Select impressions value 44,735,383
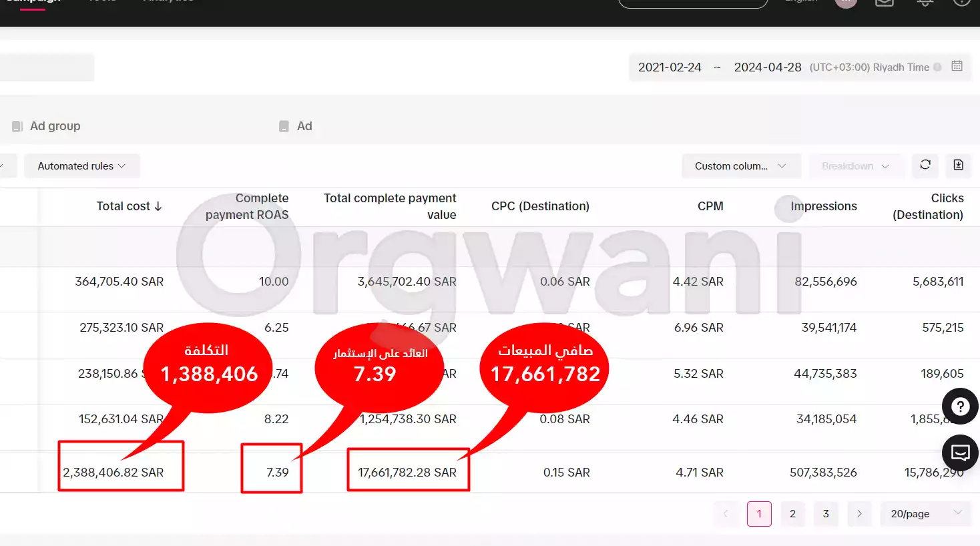 (x=825, y=374)
